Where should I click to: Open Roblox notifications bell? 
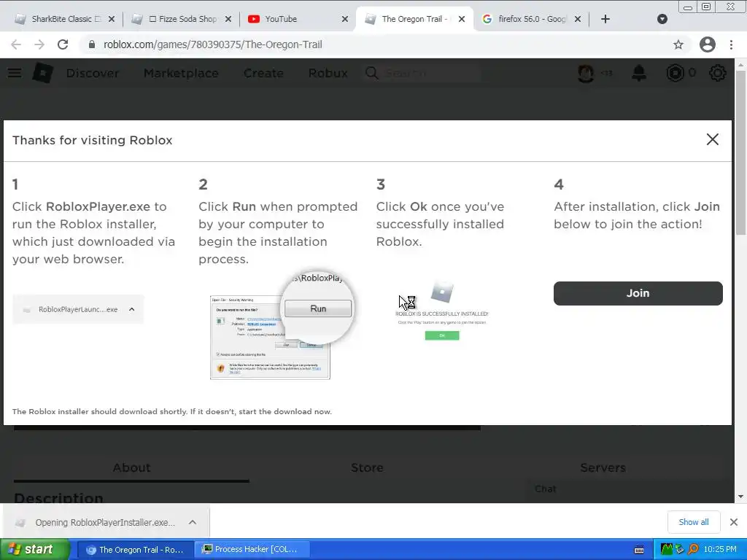click(639, 73)
